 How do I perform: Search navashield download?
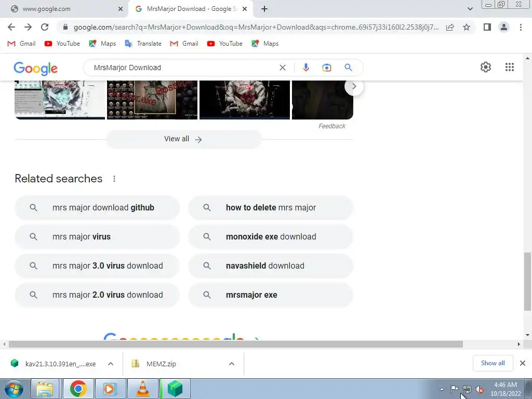click(271, 266)
